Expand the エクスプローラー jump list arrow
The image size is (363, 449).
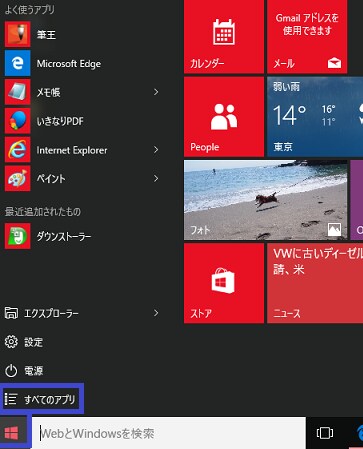click(x=156, y=313)
